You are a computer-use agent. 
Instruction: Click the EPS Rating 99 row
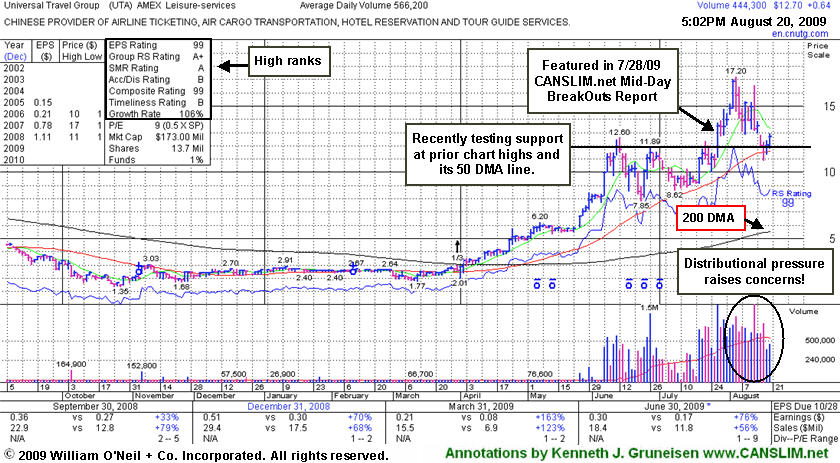click(156, 45)
